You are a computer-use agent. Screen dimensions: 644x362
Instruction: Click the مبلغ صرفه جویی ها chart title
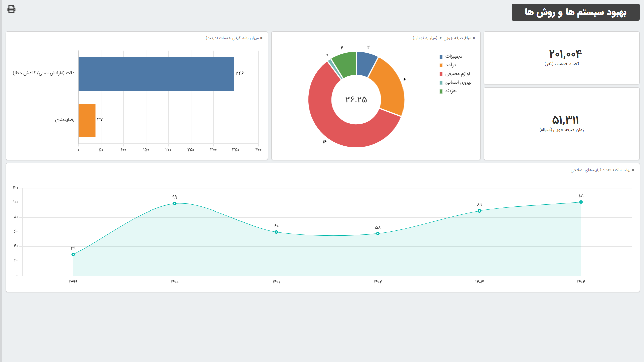[x=442, y=38]
